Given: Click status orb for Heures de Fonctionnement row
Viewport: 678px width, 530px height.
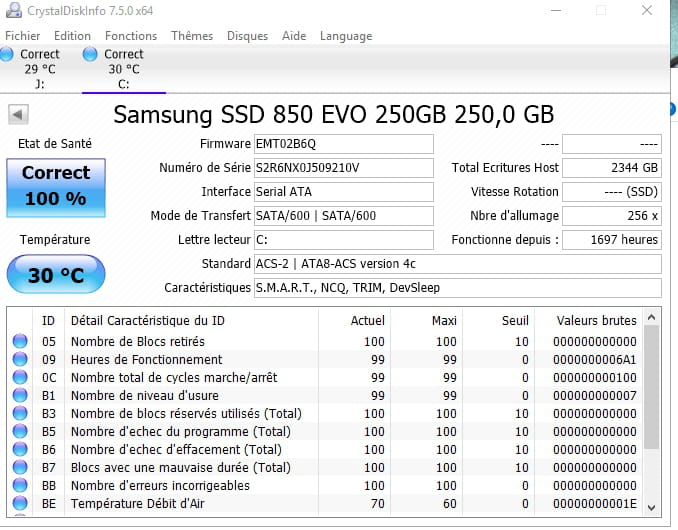Looking at the screenshot, I should click(x=20, y=359).
